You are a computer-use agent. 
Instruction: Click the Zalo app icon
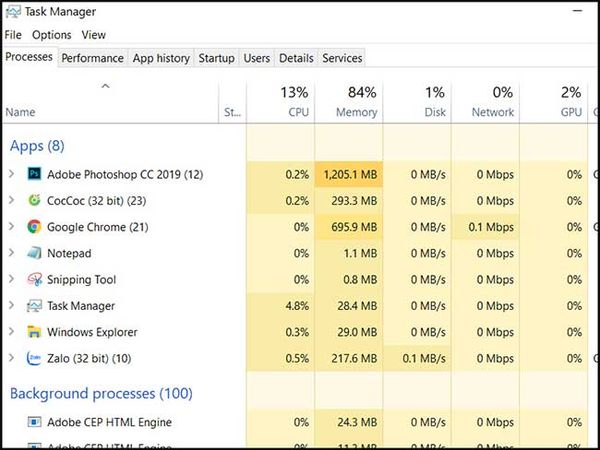33,358
